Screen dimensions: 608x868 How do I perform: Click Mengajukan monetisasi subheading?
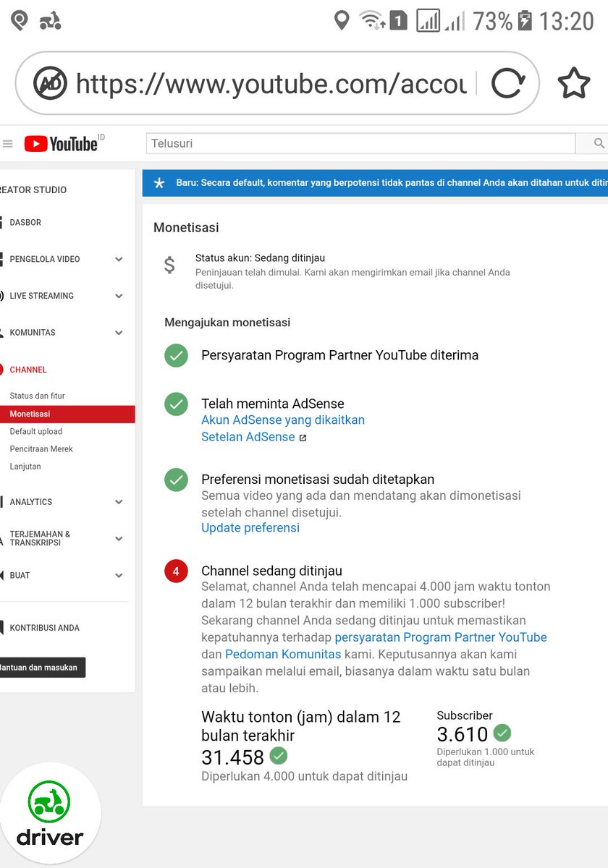click(227, 323)
